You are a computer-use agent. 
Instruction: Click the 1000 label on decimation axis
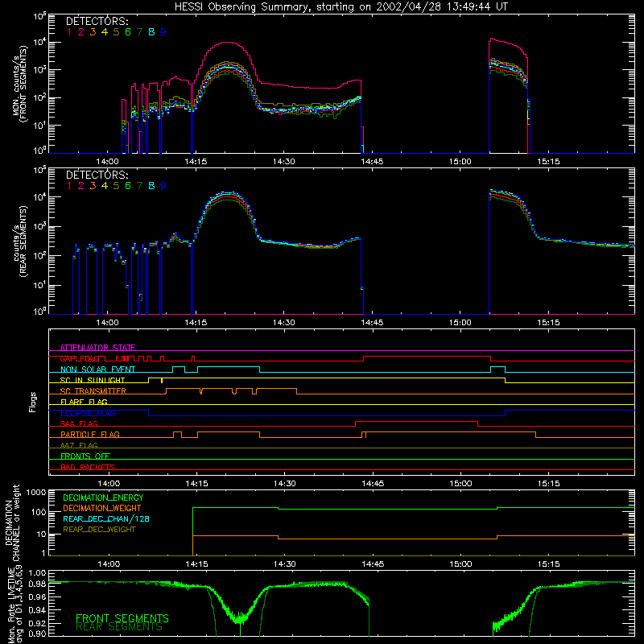[36, 493]
